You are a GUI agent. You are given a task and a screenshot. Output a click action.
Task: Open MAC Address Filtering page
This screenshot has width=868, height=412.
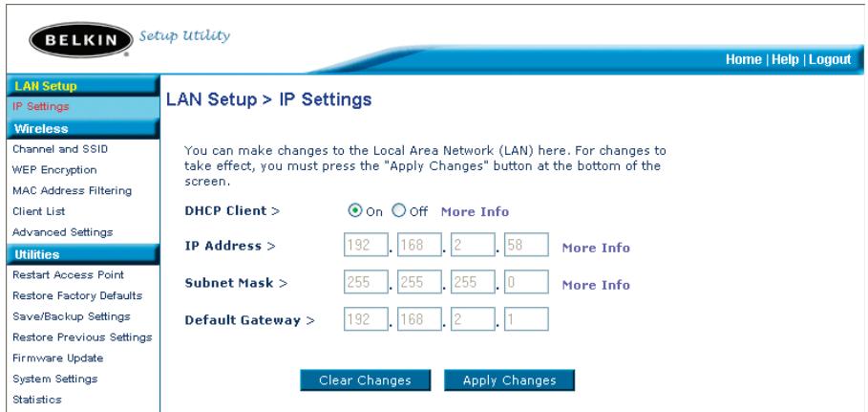[x=72, y=191]
